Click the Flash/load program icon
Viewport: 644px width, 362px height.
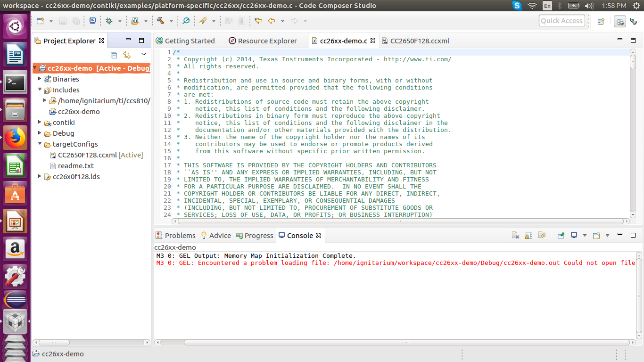coord(135,21)
